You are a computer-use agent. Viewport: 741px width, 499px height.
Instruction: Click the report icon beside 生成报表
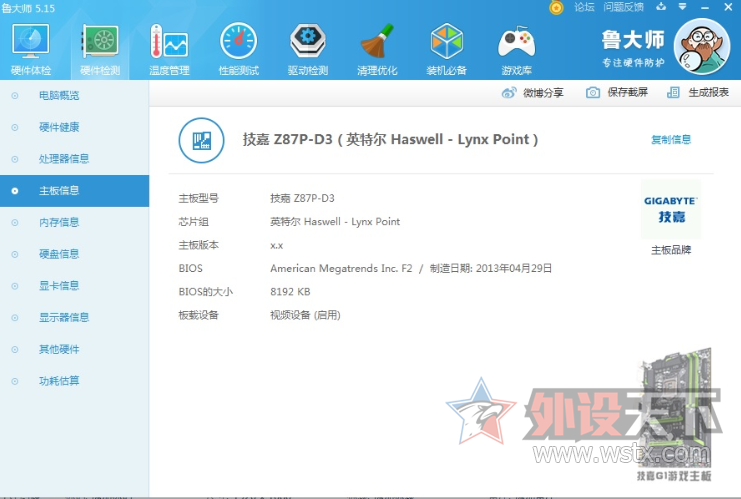pyautogui.click(x=673, y=93)
